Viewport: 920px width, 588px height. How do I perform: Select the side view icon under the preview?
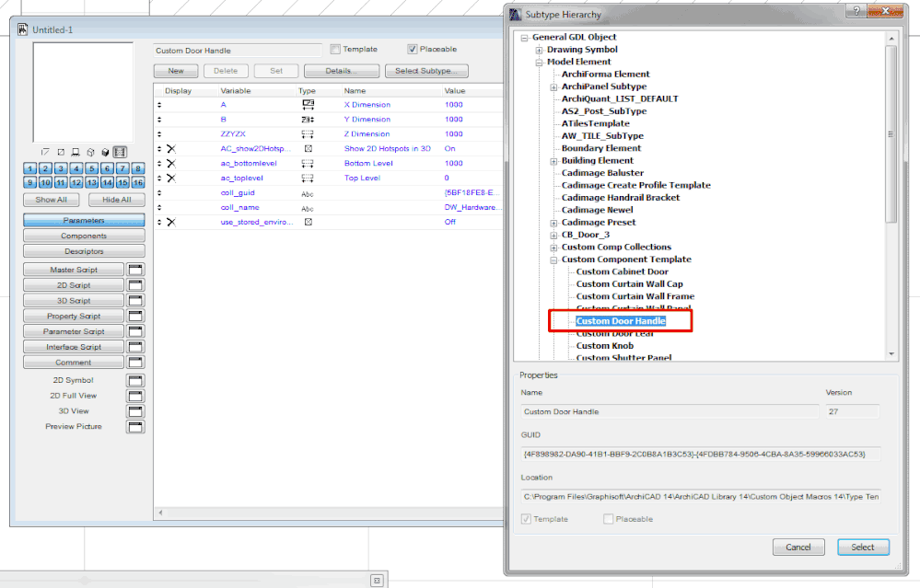pyautogui.click(x=76, y=152)
